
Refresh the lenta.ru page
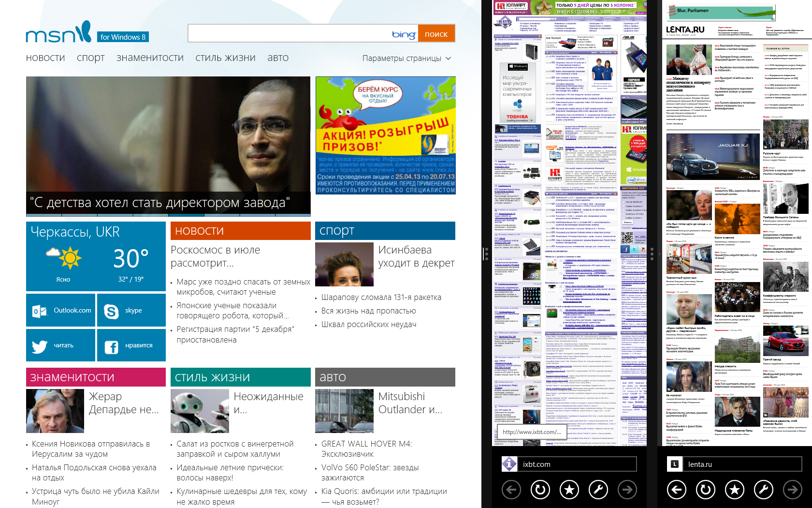(x=706, y=490)
